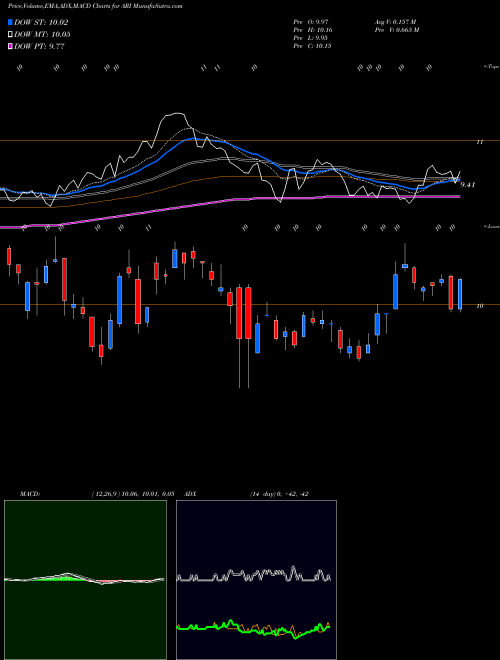This screenshot has width=500, height=660.
Task: Click the 'MACD:' panel heading
Action: (30, 494)
